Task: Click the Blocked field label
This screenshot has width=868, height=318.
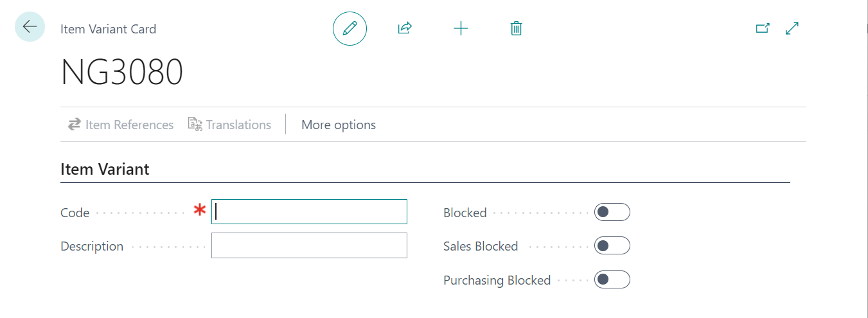Action: 465,213
